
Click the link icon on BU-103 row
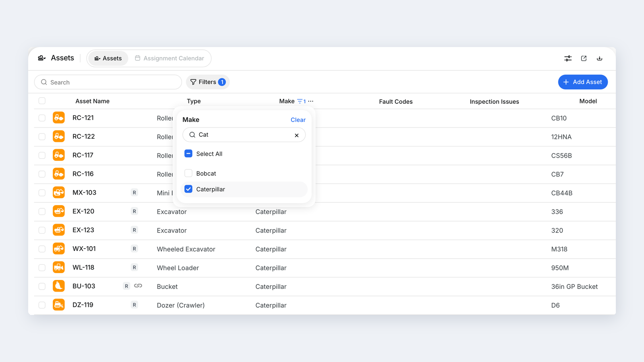pos(138,286)
